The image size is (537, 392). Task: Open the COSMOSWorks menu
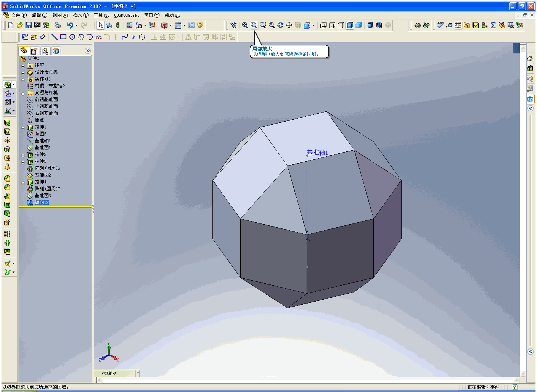(x=127, y=15)
